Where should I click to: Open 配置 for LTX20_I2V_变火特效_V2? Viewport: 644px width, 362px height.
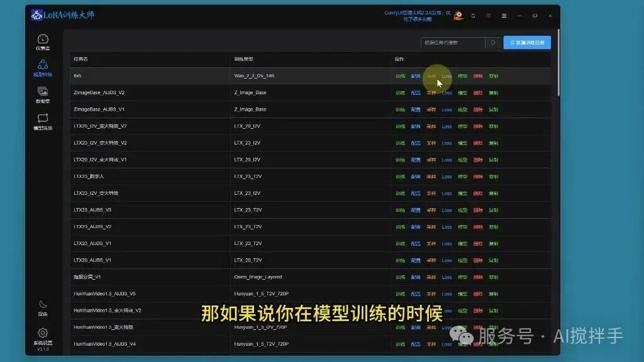(416, 126)
